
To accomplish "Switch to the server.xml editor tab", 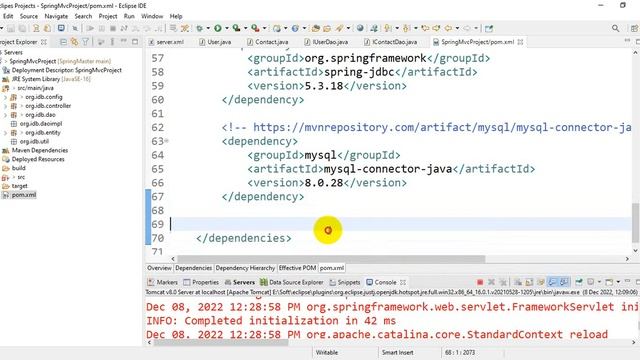I will pos(166,42).
